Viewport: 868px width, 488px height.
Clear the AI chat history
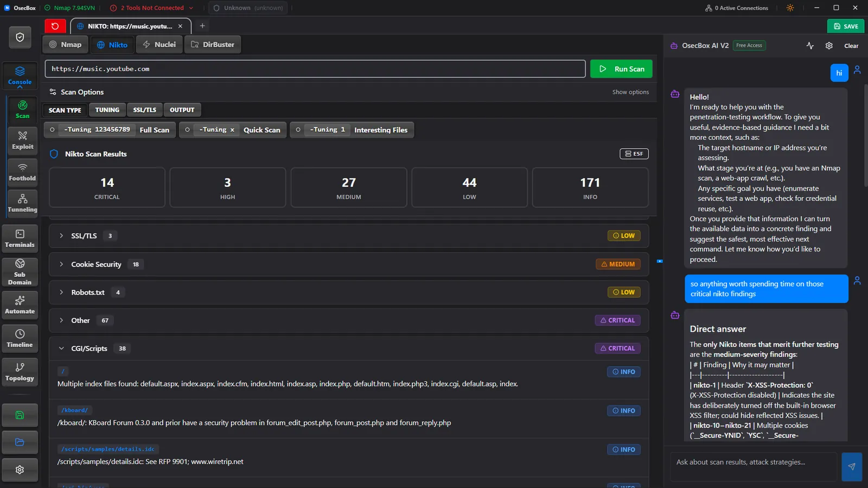[851, 46]
